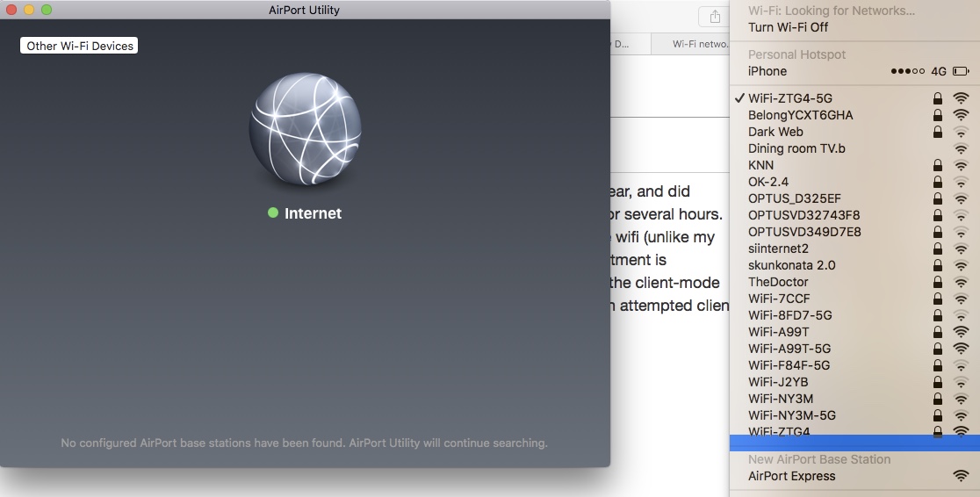Click the signal icon for WiFi-ZTG4-5G

click(961, 98)
